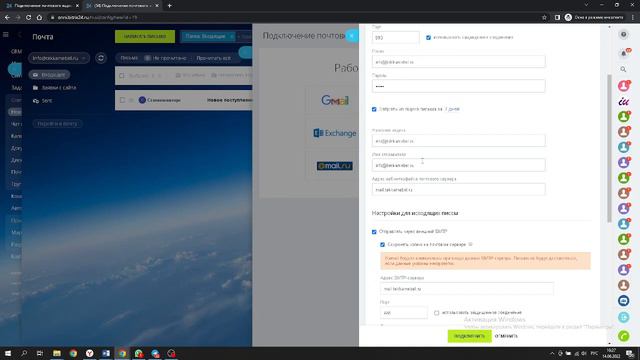Toggle send via external SMTP checkbox
The height and width of the screenshot is (360, 640).
(374, 232)
